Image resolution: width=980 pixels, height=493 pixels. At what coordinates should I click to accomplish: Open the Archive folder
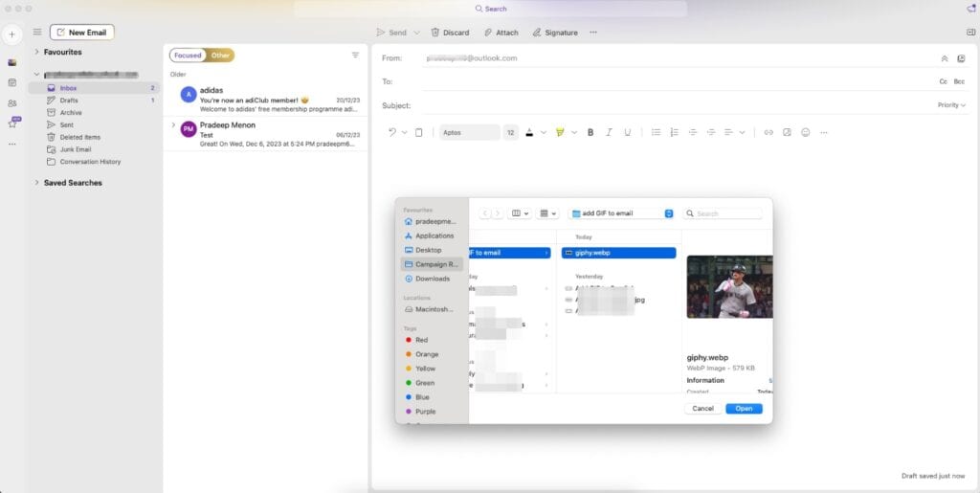point(94,112)
